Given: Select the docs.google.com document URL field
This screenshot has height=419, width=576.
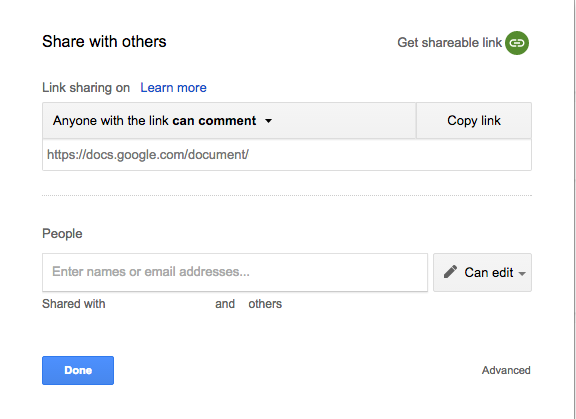Looking at the screenshot, I should [287, 155].
